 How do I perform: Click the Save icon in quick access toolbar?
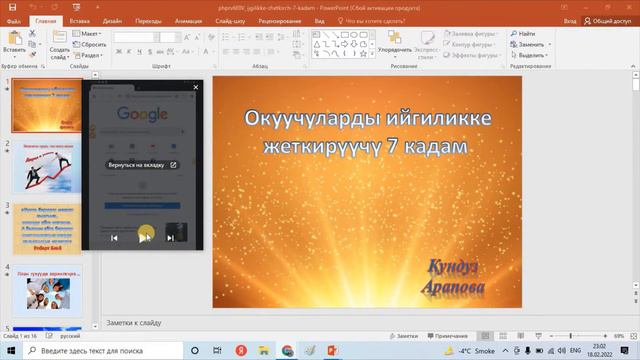13,7
